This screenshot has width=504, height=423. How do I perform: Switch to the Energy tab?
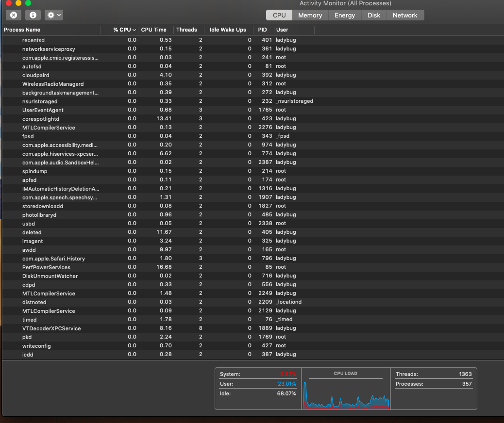tap(345, 15)
